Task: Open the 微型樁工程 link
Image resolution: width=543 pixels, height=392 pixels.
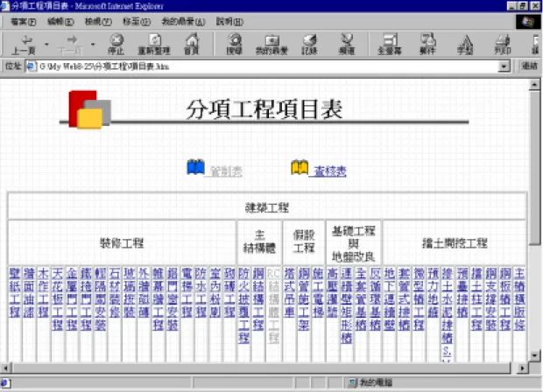Action: (419, 298)
